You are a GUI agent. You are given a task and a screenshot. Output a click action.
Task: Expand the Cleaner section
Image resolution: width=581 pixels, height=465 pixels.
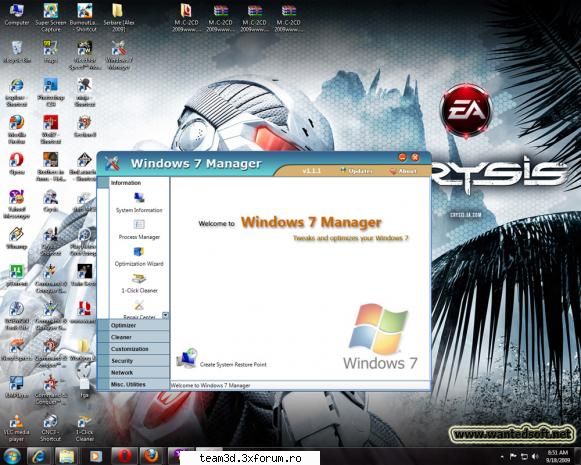133,337
